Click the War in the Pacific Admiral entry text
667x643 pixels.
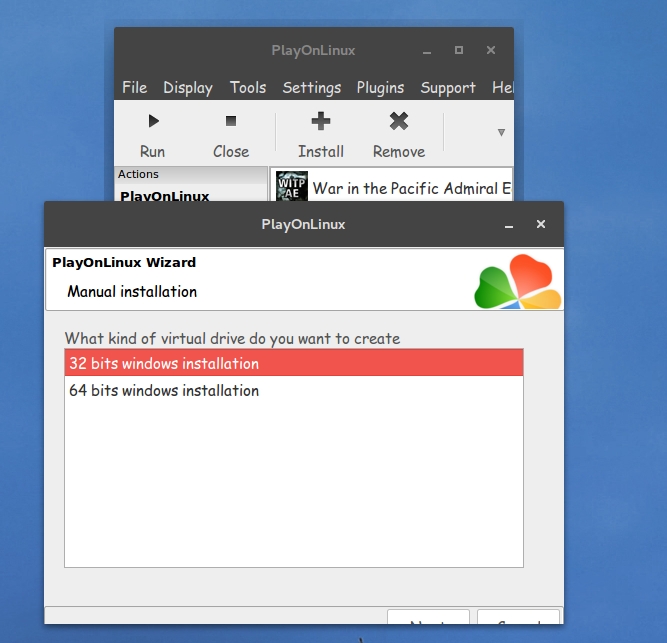411,188
